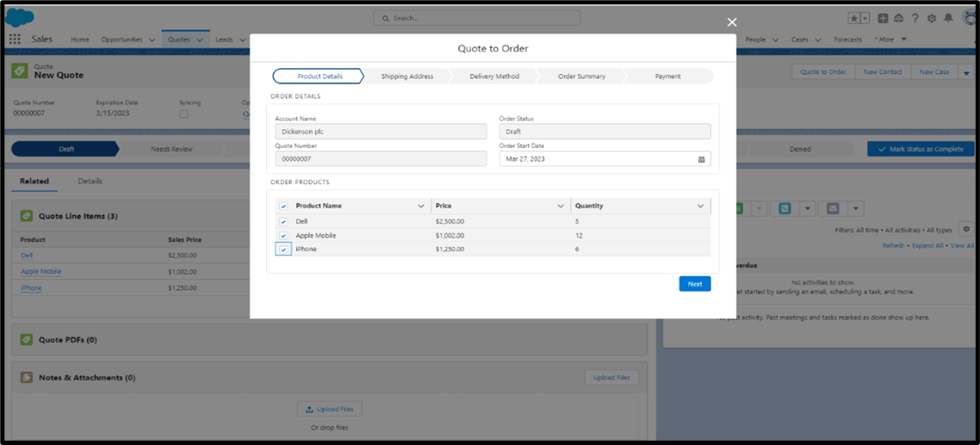
Task: Click the Help question mark icon
Action: coord(915,18)
